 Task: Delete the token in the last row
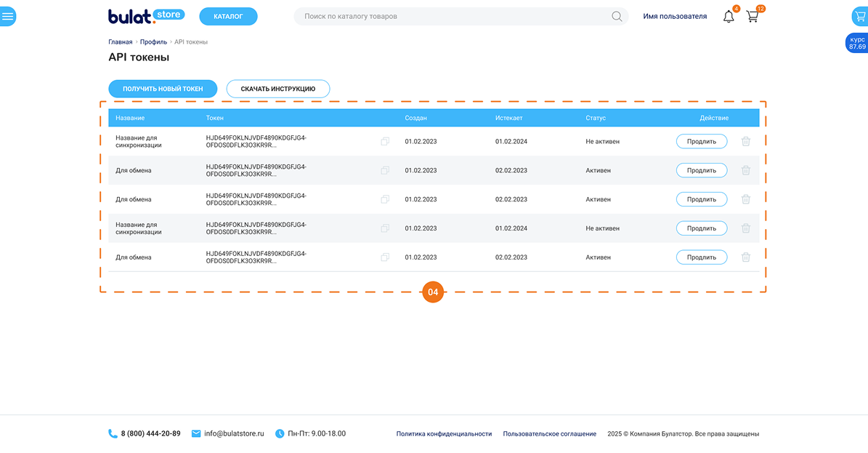(x=745, y=257)
